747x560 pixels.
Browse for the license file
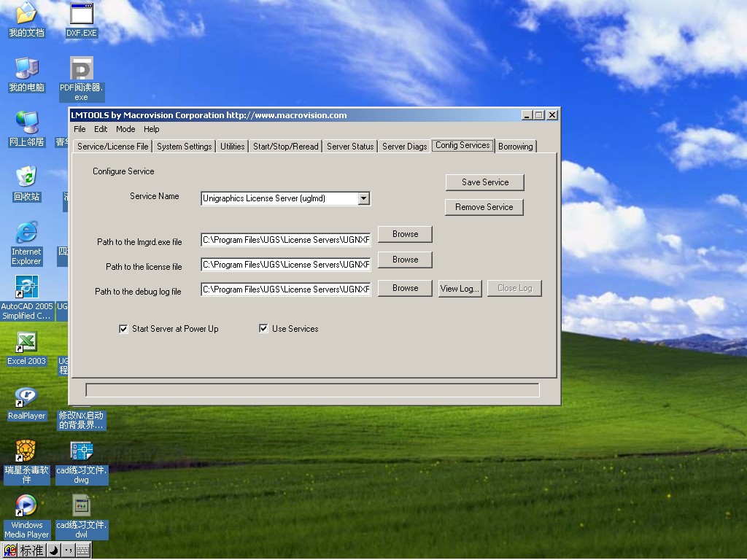[x=405, y=260]
